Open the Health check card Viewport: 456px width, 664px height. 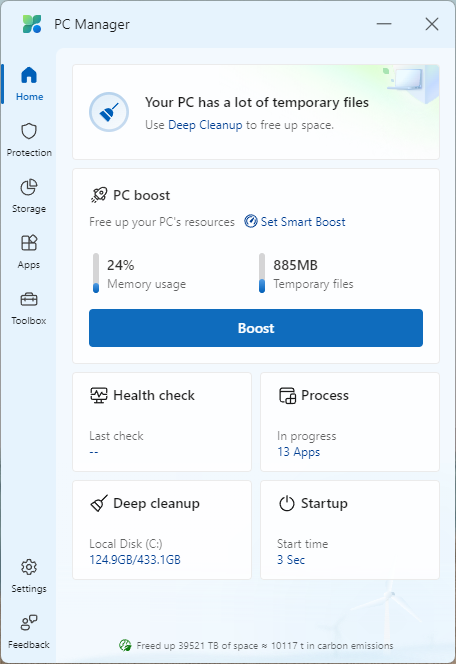(162, 422)
